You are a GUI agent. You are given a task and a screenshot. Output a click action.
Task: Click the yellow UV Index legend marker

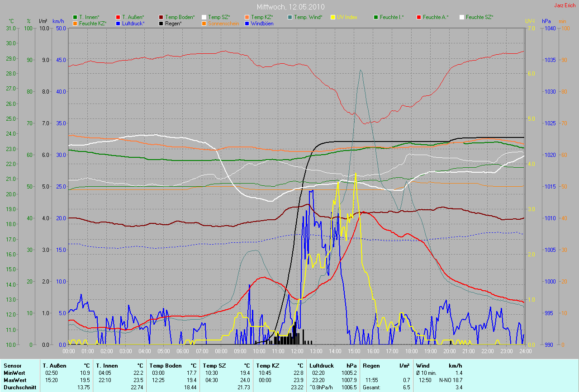click(x=333, y=17)
